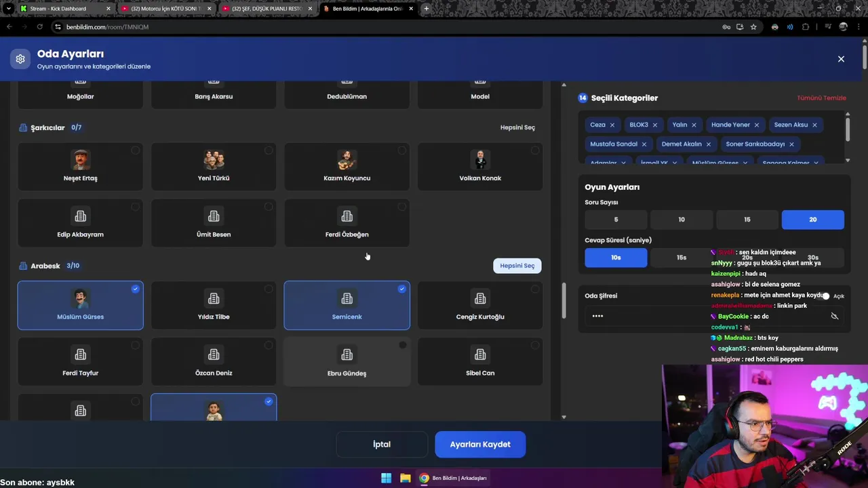
Task: Open the Chrome profile avatar
Action: (x=843, y=26)
